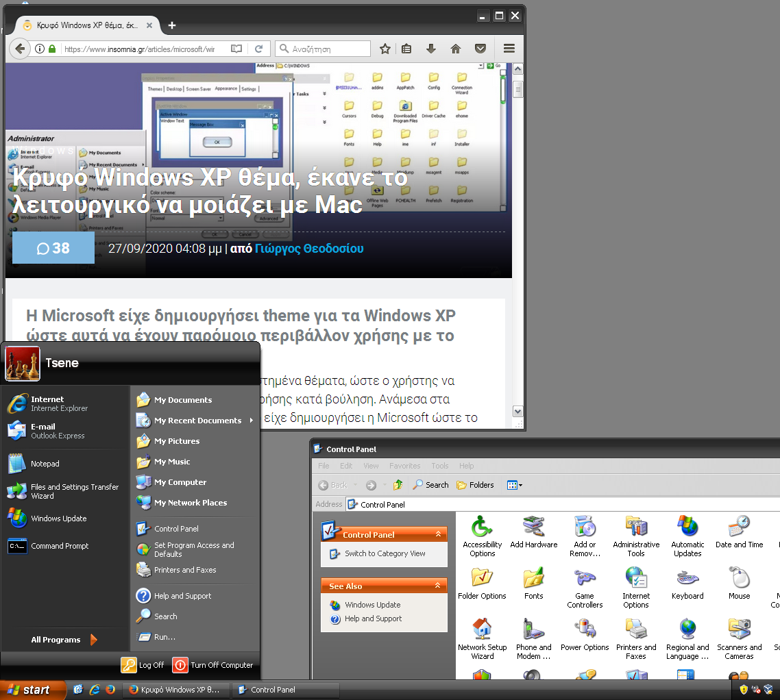
Task: Click the Start button on taskbar
Action: click(32, 690)
